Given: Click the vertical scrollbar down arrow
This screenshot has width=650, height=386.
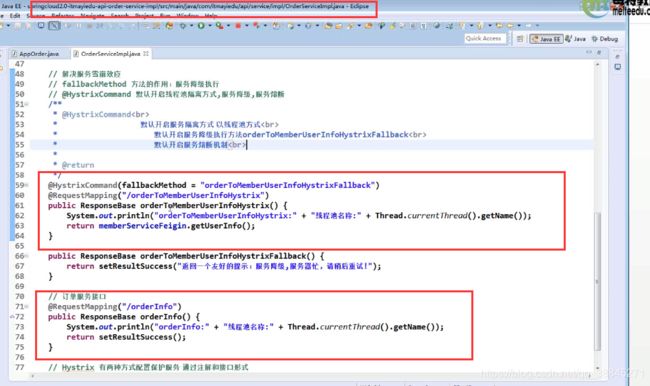Looking at the screenshot, I should 597,368.
